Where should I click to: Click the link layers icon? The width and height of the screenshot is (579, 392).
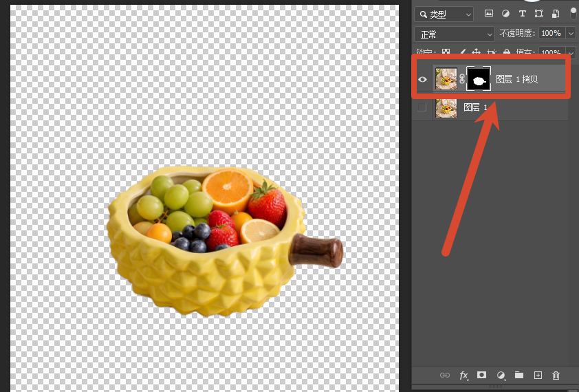click(445, 375)
